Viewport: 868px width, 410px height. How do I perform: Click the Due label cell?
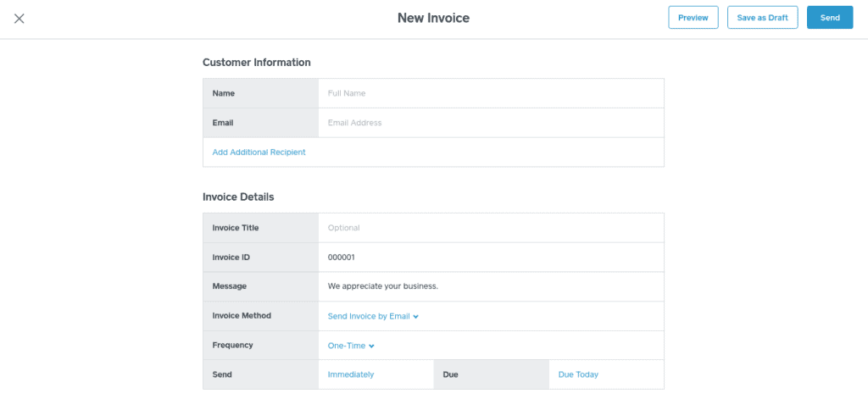[491, 374]
